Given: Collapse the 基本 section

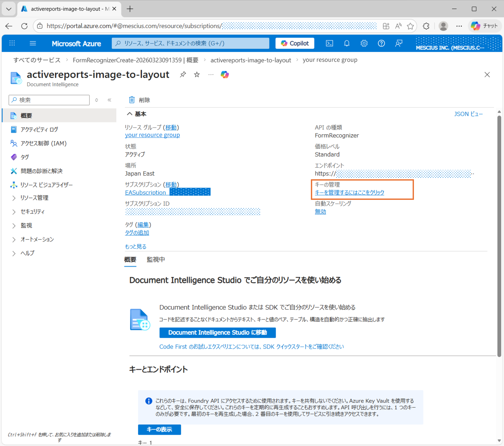Looking at the screenshot, I should pos(137,114).
